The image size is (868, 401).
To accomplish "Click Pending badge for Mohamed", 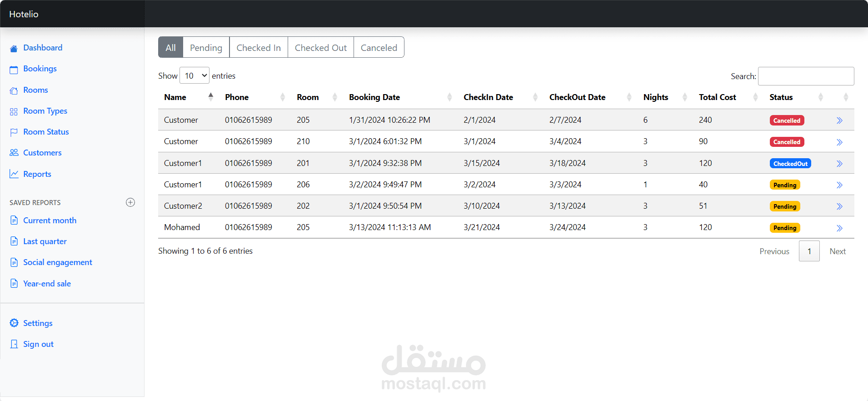I will pos(785,228).
